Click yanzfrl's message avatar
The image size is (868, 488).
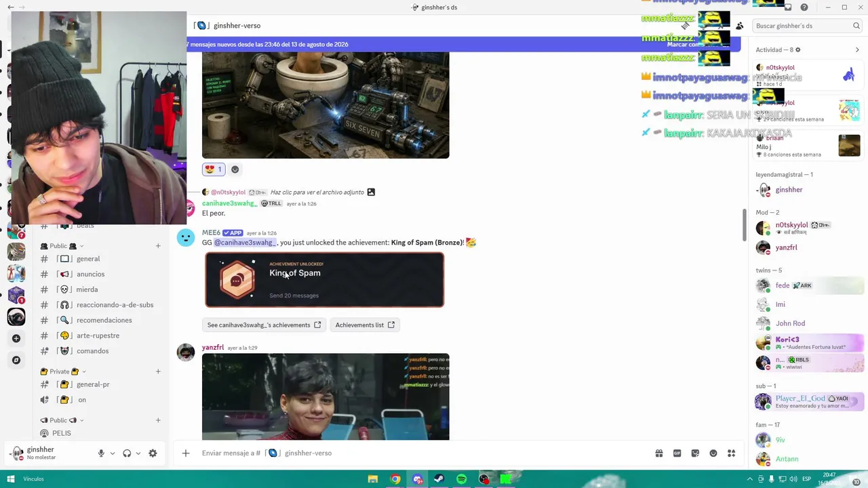[x=186, y=352]
